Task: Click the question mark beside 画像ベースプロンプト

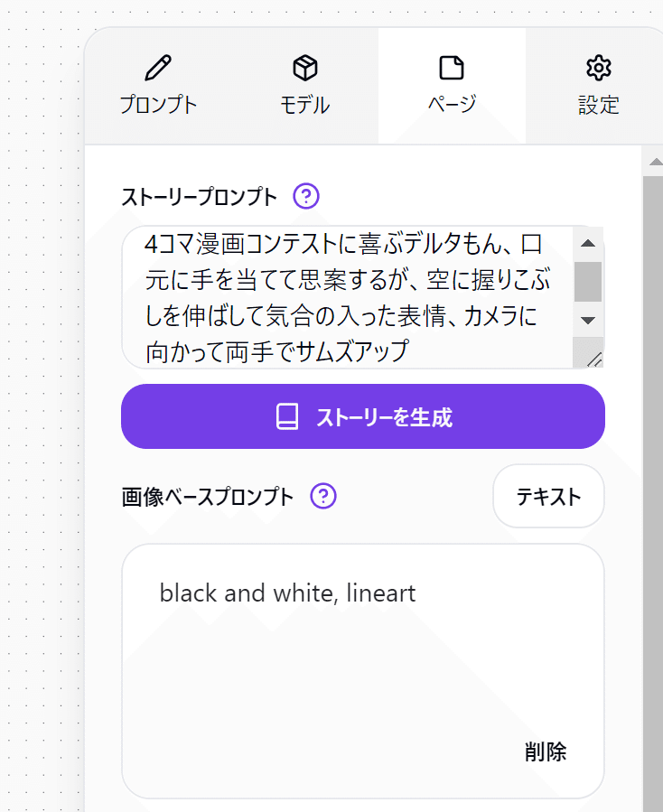Action: (x=322, y=496)
